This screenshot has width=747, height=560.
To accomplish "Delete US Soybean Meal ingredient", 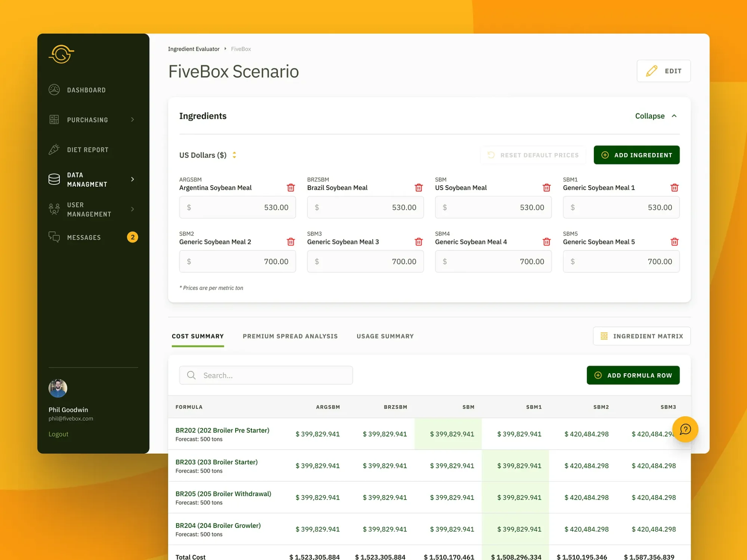I will pyautogui.click(x=547, y=187).
